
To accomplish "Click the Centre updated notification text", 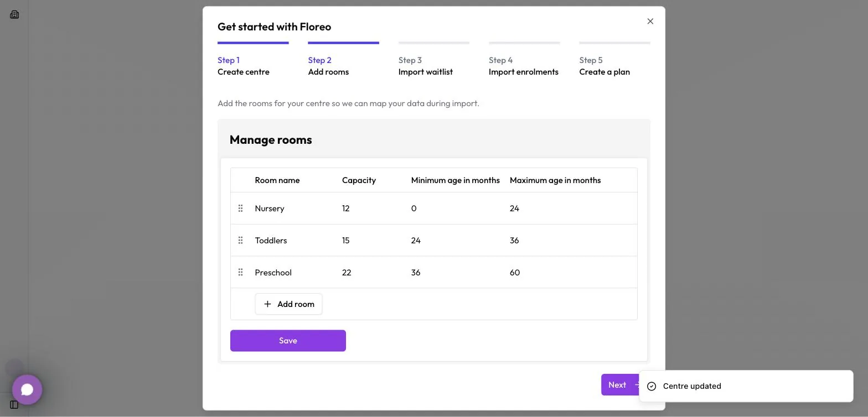I will [692, 386].
